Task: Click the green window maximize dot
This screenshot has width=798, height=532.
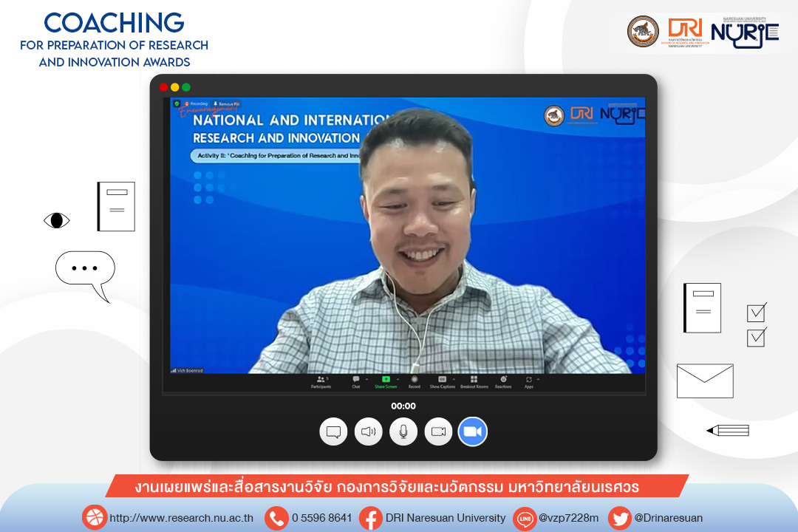Action: click(x=185, y=87)
